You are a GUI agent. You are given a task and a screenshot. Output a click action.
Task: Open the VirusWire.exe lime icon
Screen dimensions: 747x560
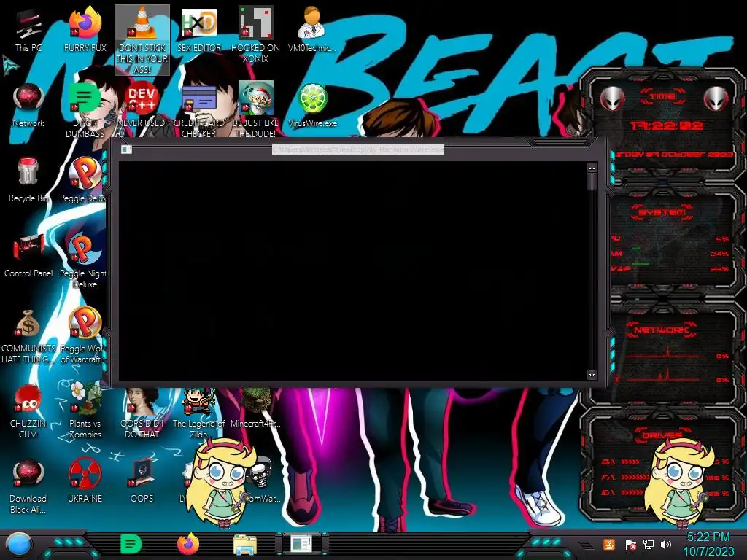point(312,105)
